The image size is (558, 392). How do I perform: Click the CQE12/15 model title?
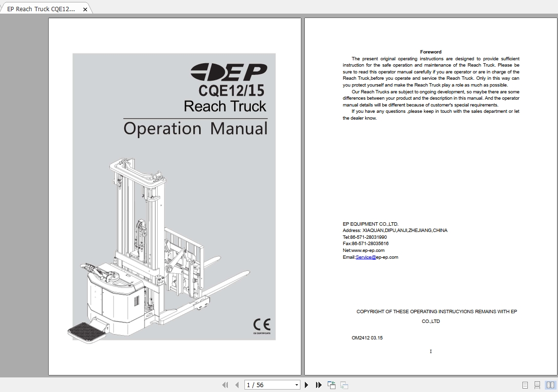tap(231, 90)
